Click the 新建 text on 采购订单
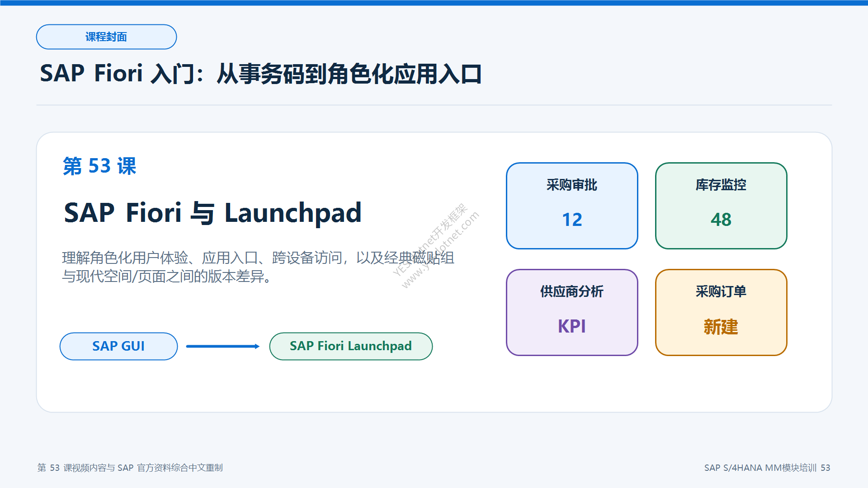This screenshot has width=868, height=488. (721, 327)
